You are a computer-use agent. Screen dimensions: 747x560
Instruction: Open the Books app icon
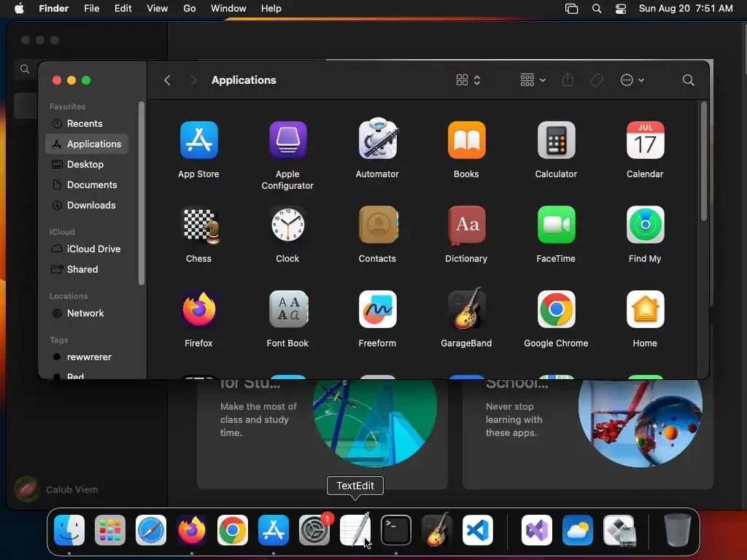click(x=466, y=140)
